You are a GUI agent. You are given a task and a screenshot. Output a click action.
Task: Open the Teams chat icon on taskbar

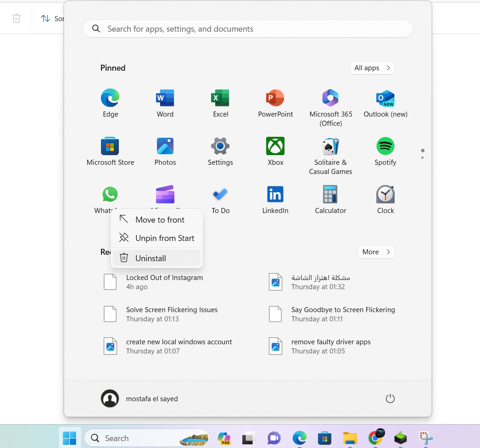(x=273, y=438)
